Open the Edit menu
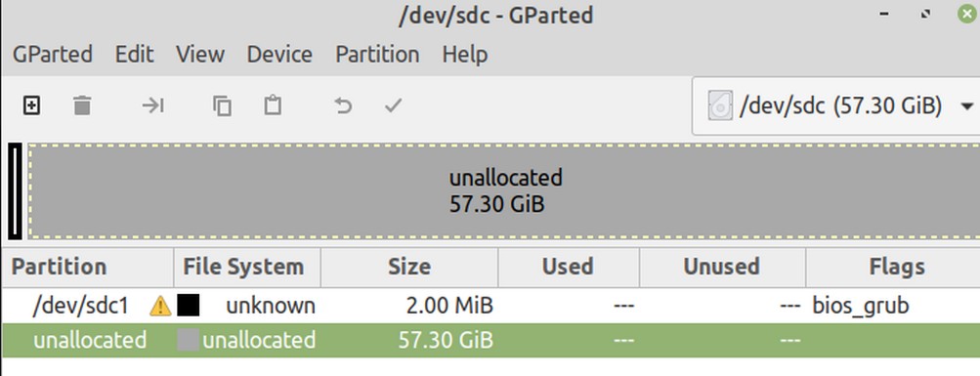 click(135, 55)
